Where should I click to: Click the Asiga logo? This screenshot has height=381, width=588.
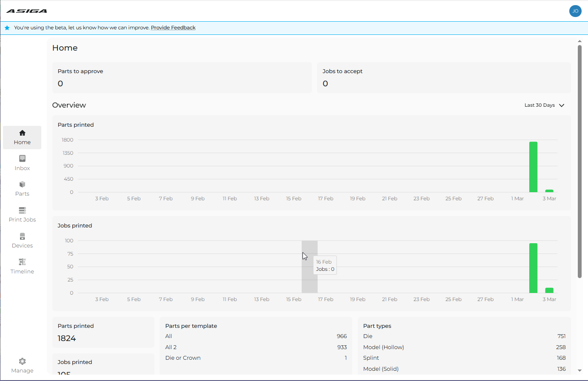[27, 11]
